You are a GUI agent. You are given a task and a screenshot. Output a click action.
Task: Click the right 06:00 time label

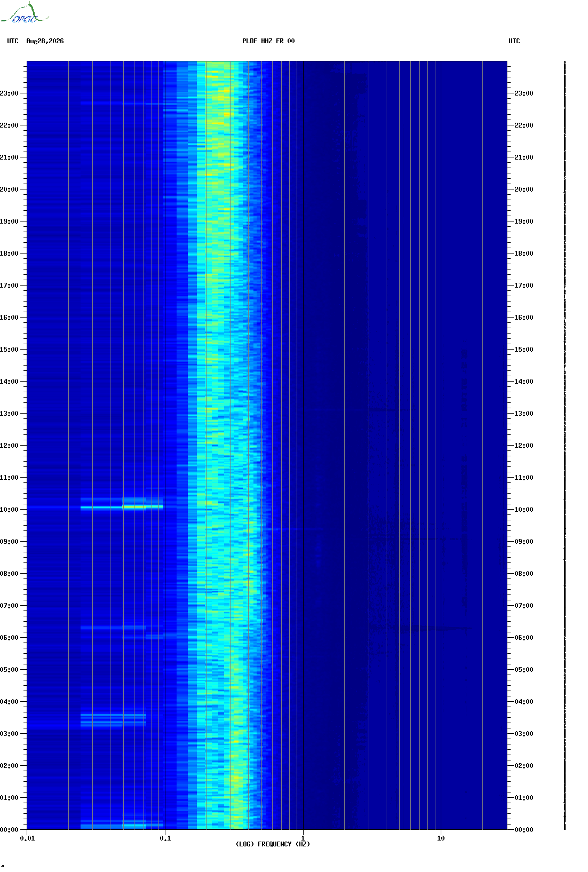tap(523, 638)
